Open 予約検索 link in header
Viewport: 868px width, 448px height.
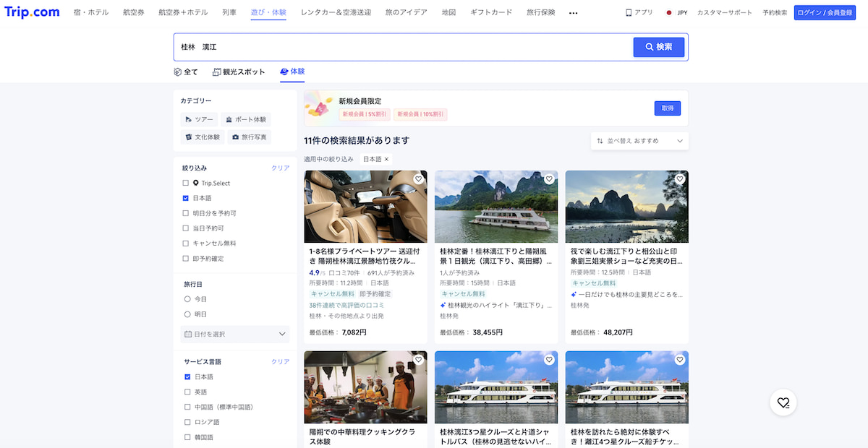coord(775,13)
